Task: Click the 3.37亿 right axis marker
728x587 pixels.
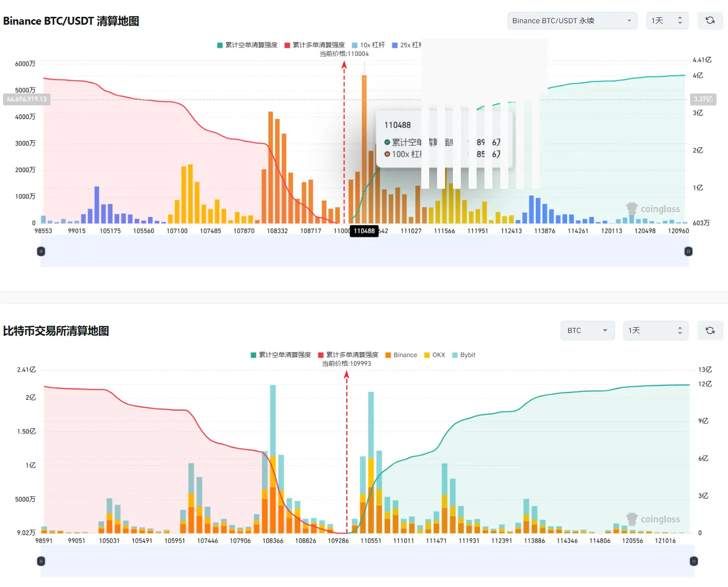Action: (703, 99)
